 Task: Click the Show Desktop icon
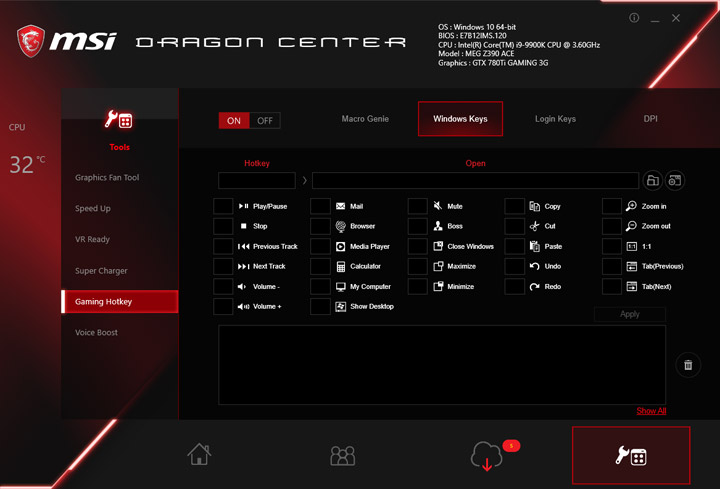(x=340, y=306)
